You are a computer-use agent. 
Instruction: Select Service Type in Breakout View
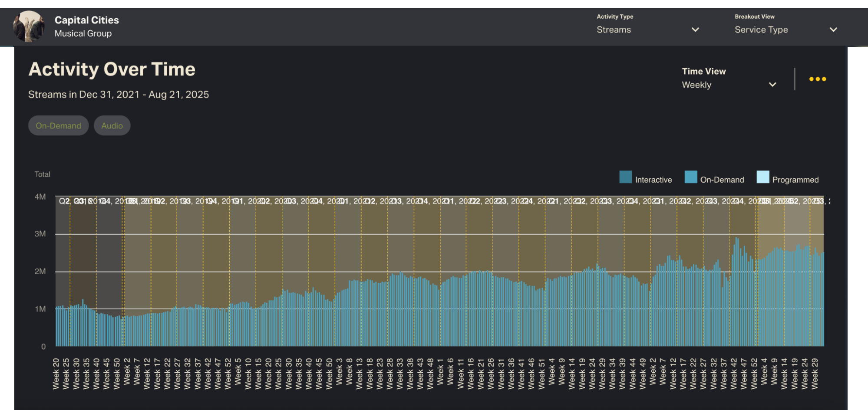click(761, 30)
